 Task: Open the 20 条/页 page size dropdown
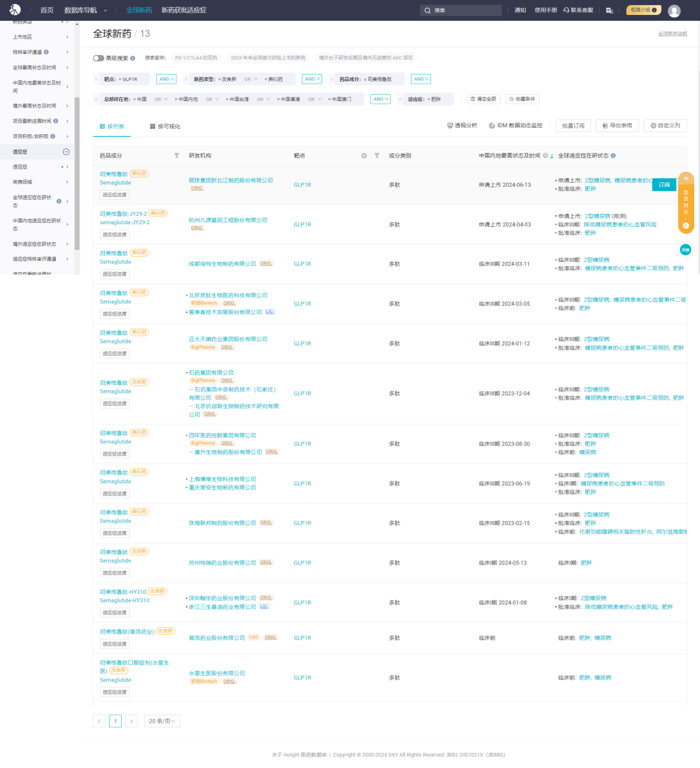pyautogui.click(x=162, y=721)
